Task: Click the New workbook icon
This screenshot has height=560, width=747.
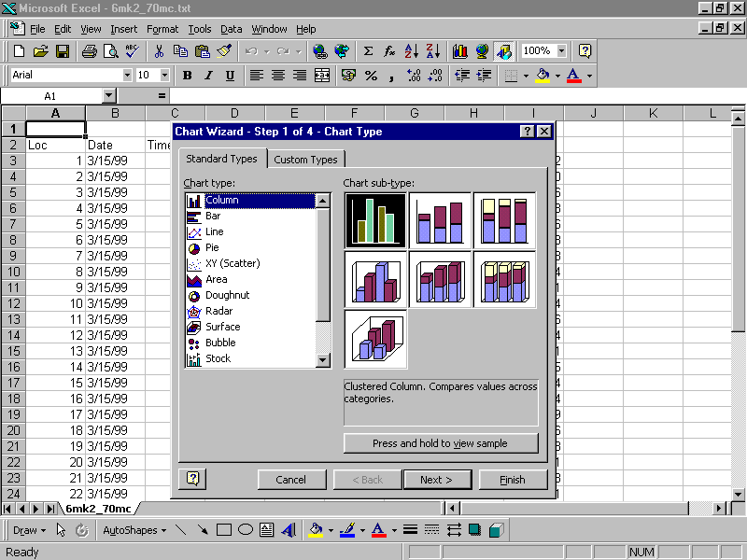Action: (x=19, y=51)
